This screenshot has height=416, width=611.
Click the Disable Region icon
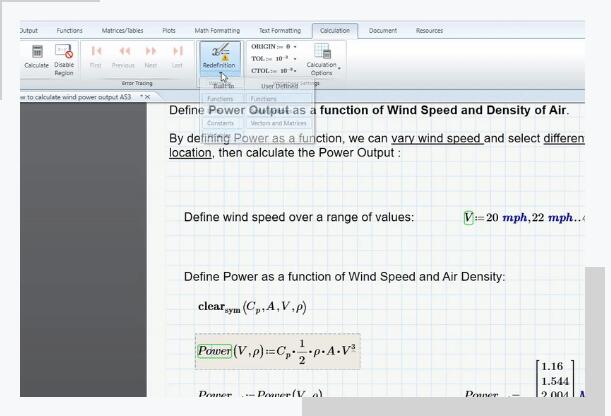(x=64, y=51)
